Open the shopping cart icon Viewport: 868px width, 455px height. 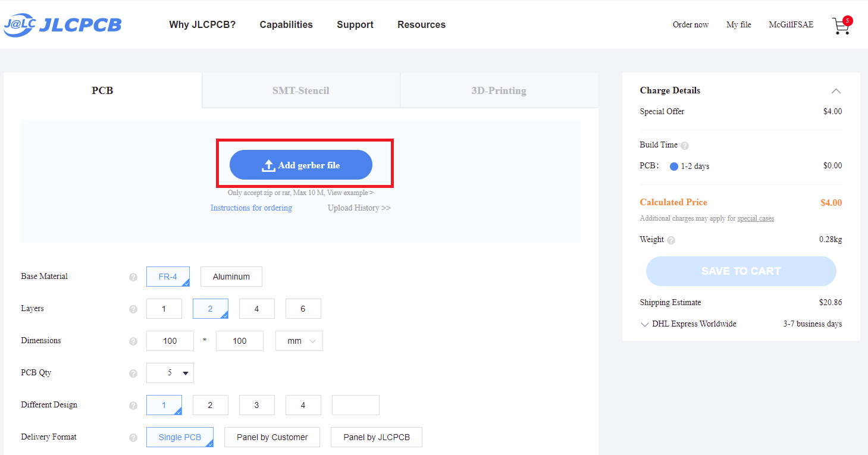tap(842, 26)
